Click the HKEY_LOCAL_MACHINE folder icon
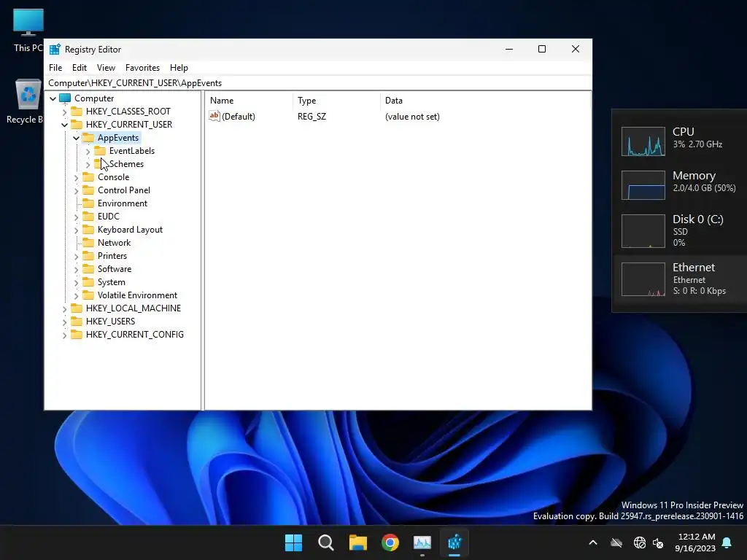Image resolution: width=747 pixels, height=560 pixels. point(77,308)
